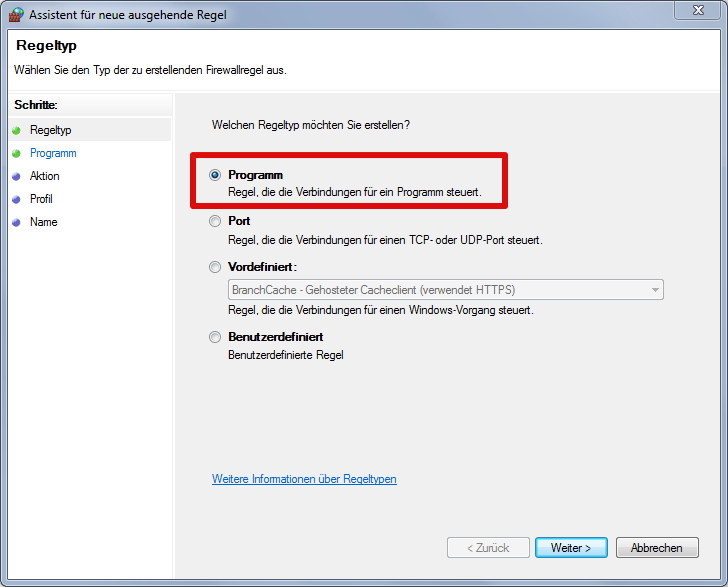Select the Profil step in the sidebar
Image resolution: width=728 pixels, height=587 pixels.
pos(41,199)
